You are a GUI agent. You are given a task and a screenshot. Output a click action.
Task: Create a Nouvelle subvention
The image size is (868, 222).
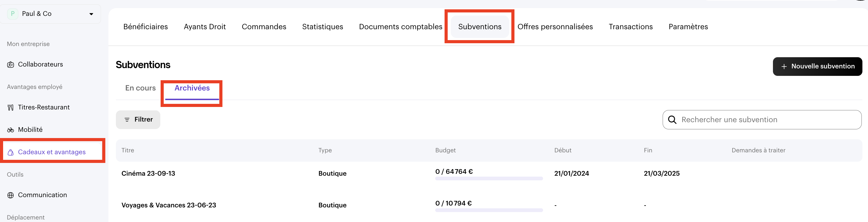[x=817, y=67]
